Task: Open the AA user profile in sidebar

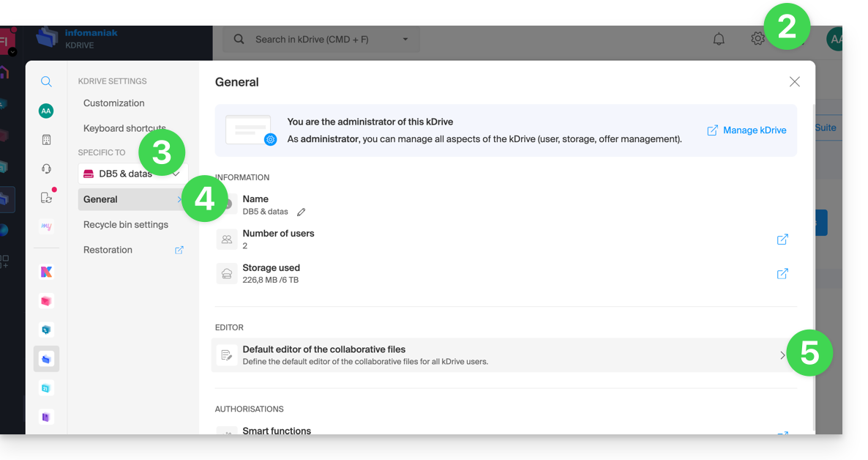Action: pos(46,111)
